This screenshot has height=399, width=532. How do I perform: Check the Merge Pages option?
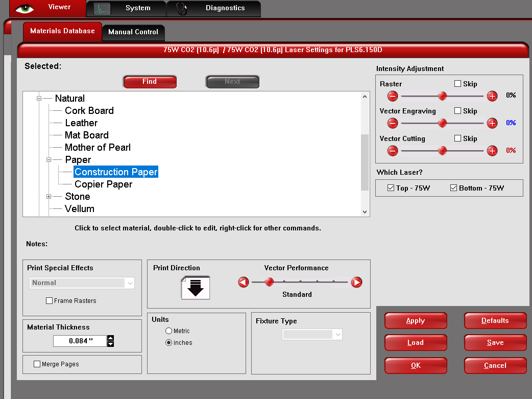(37, 364)
